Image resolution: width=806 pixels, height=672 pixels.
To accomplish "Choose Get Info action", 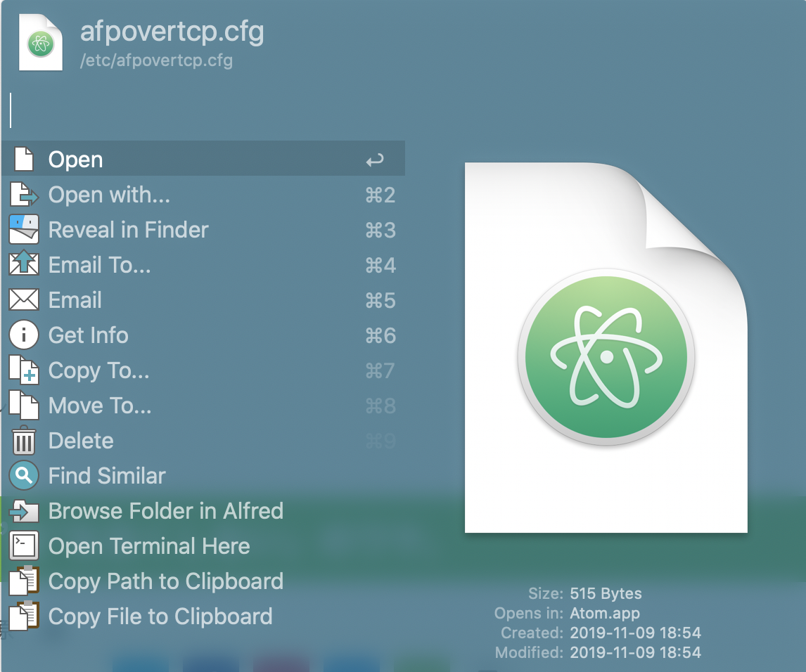I will click(x=203, y=335).
